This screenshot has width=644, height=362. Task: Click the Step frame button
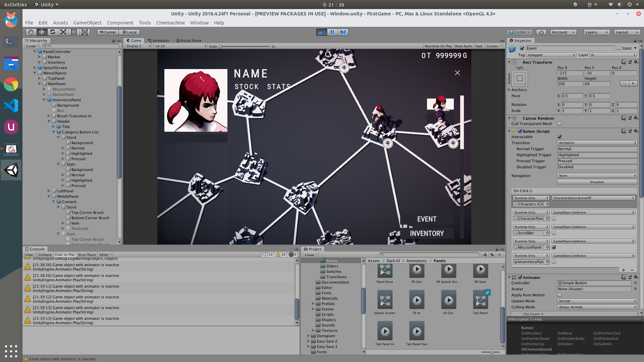(x=343, y=32)
